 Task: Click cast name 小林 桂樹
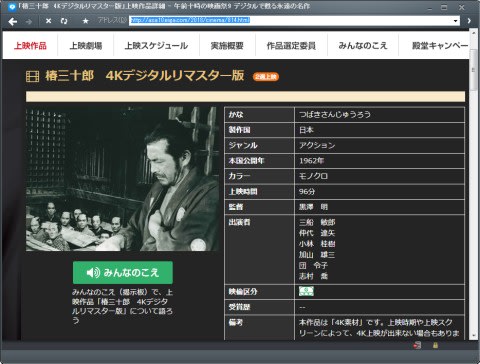317,244
